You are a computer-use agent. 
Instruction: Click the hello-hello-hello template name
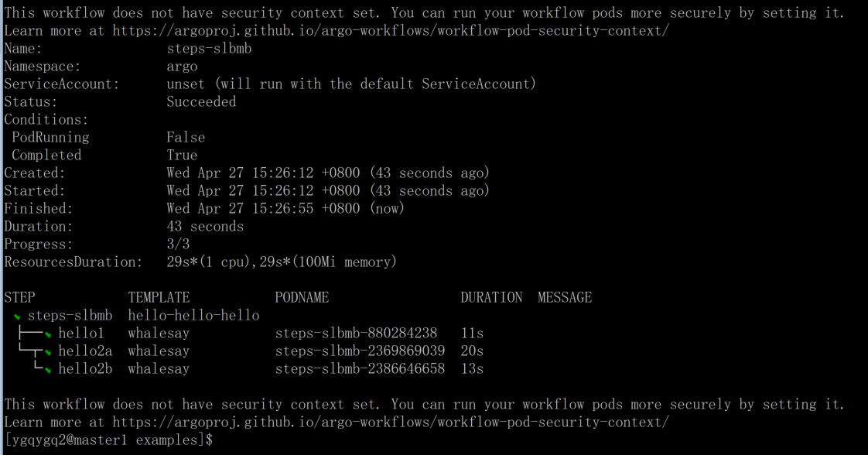pyautogui.click(x=193, y=316)
